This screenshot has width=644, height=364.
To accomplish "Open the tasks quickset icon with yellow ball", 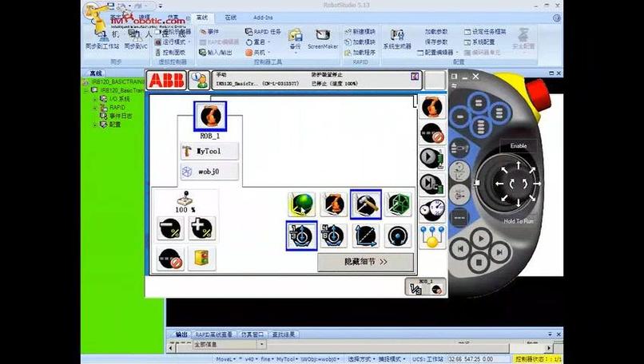I will [432, 237].
